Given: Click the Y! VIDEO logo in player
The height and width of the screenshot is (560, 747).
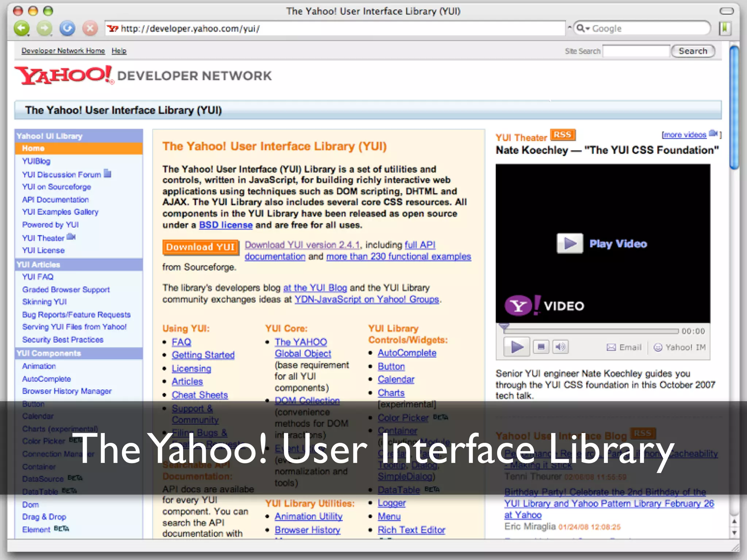Looking at the screenshot, I should 544,306.
